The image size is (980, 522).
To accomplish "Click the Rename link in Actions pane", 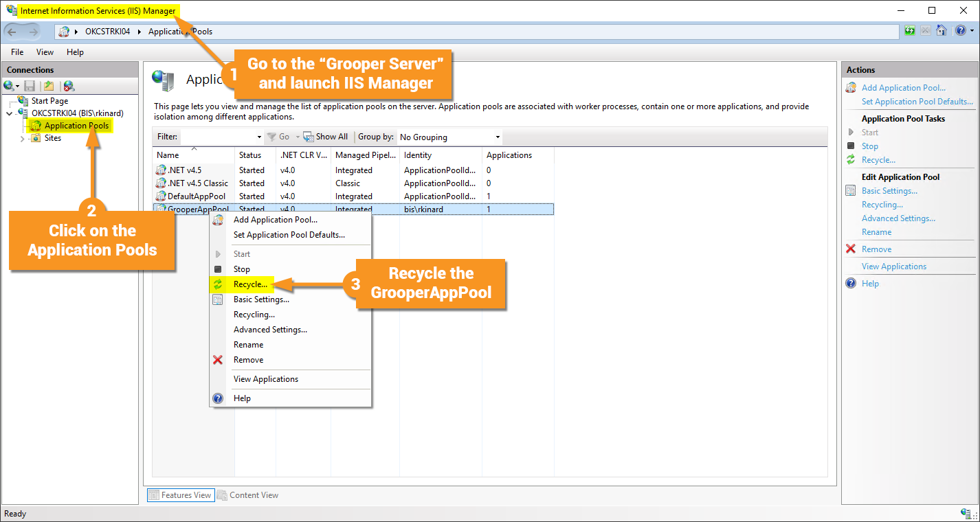I will tap(877, 232).
